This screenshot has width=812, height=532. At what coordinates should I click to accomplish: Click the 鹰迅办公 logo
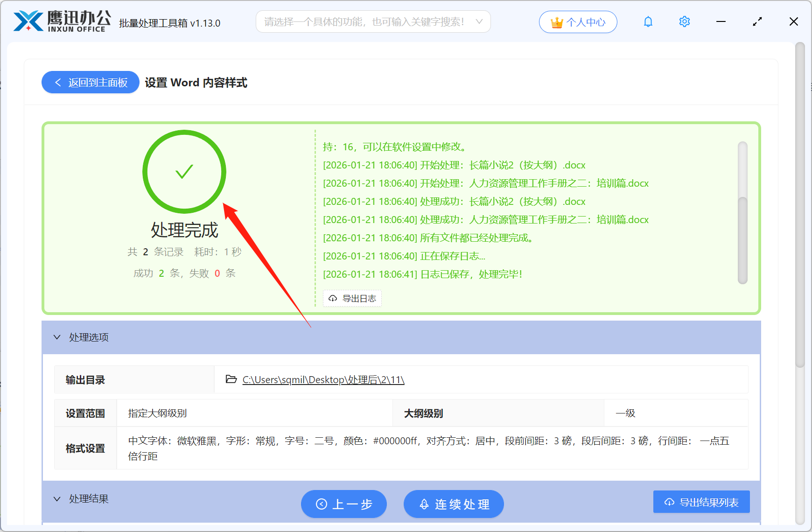pos(61,20)
